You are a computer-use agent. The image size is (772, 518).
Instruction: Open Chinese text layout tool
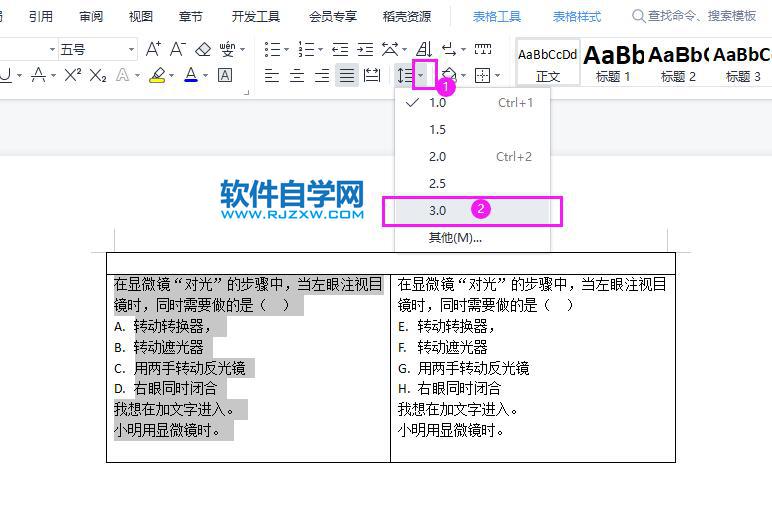coord(390,49)
